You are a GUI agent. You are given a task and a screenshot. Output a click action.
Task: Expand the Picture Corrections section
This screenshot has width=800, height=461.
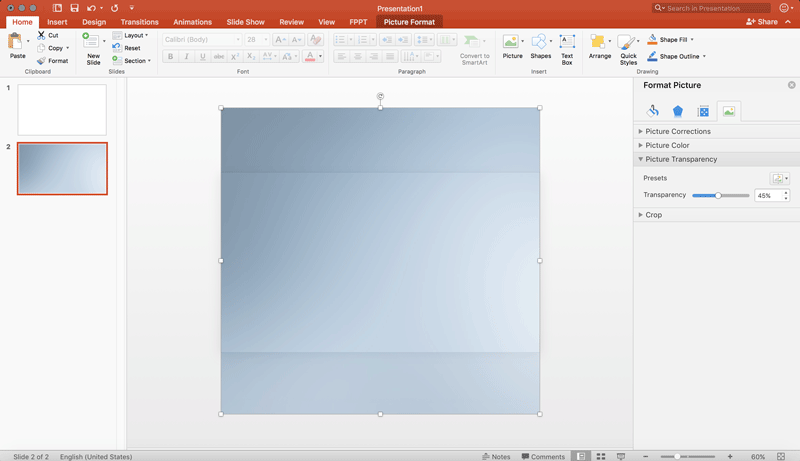tap(677, 131)
